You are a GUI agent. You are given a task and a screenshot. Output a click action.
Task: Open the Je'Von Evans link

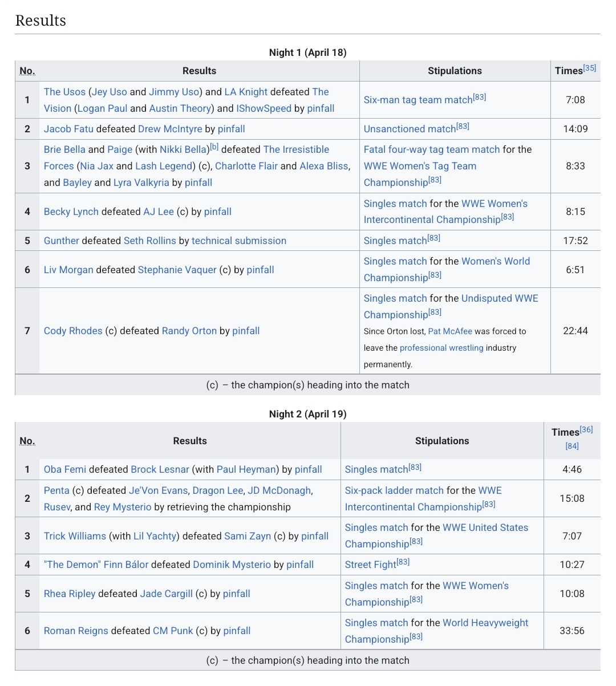pyautogui.click(x=159, y=490)
